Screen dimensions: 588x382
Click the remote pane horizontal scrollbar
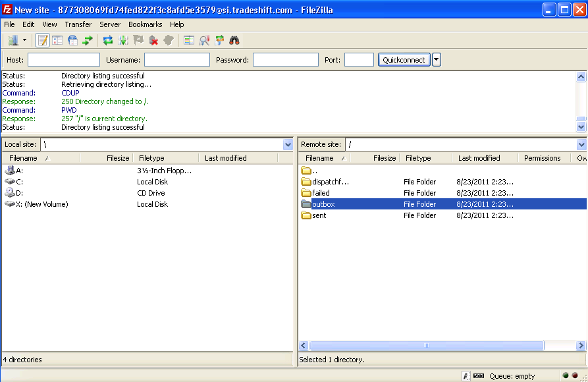pos(427,345)
